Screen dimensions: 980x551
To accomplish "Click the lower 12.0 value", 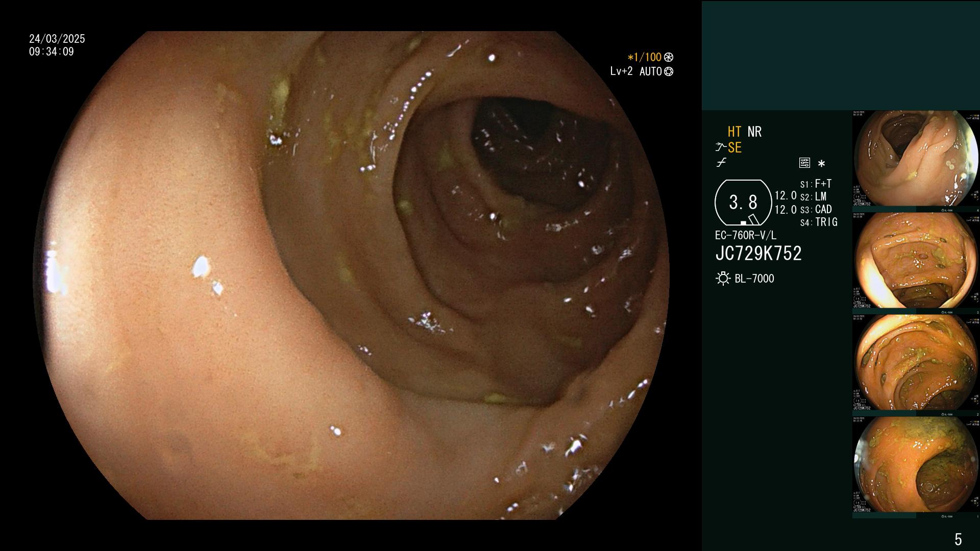I will [786, 210].
